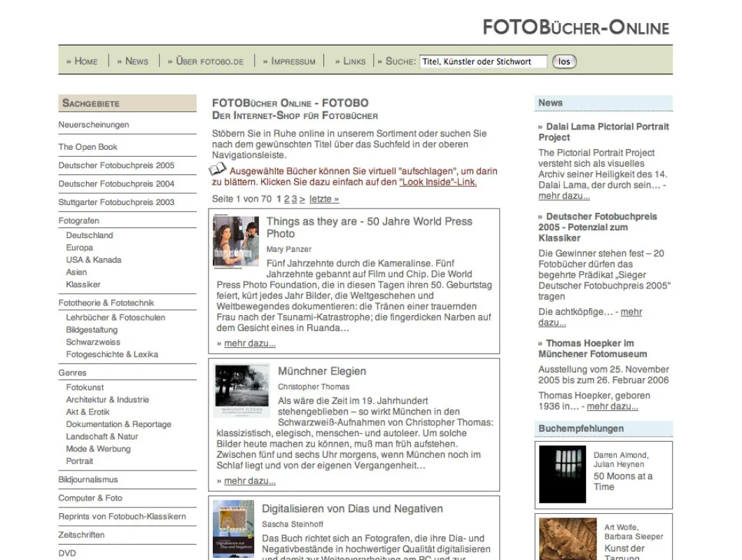Select Neuerscheinungen in the sidebar

click(94, 125)
